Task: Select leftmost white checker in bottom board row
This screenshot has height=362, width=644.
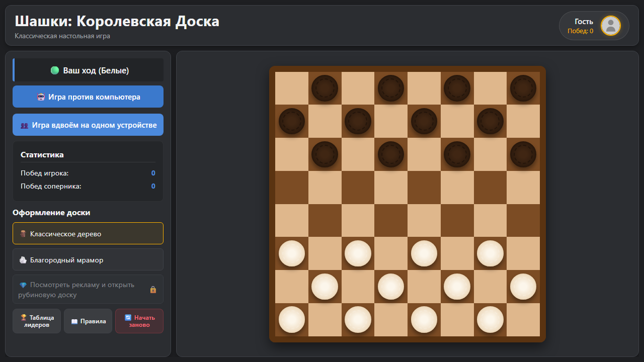Action: pos(292,320)
